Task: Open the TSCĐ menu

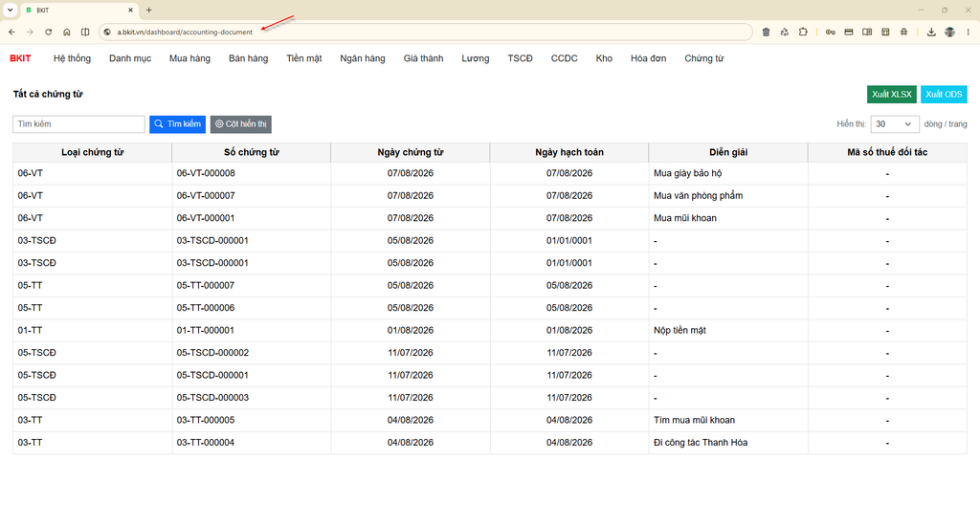Action: click(x=520, y=58)
